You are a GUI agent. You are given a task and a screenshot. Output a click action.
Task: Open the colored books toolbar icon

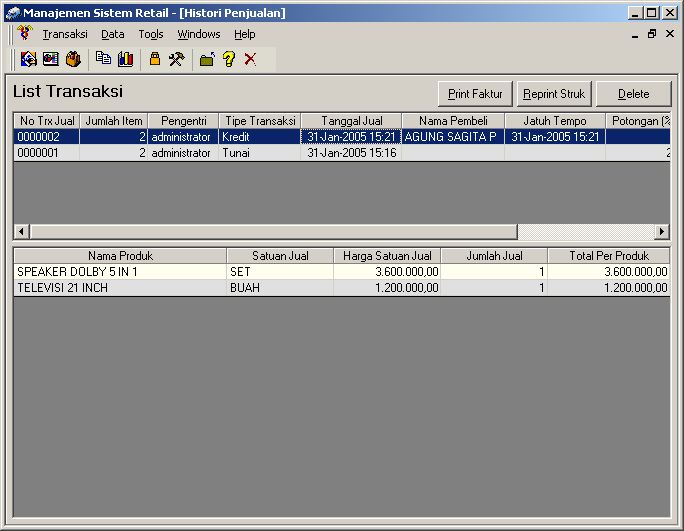pyautogui.click(x=125, y=59)
